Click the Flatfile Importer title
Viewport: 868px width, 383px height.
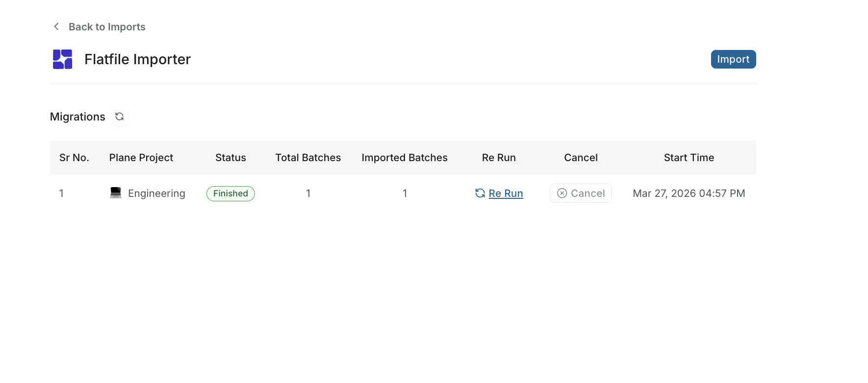[x=137, y=59]
